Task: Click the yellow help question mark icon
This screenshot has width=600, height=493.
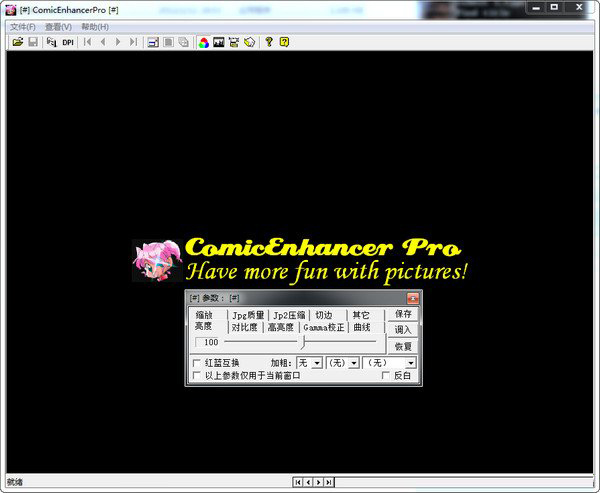Action: pos(284,42)
